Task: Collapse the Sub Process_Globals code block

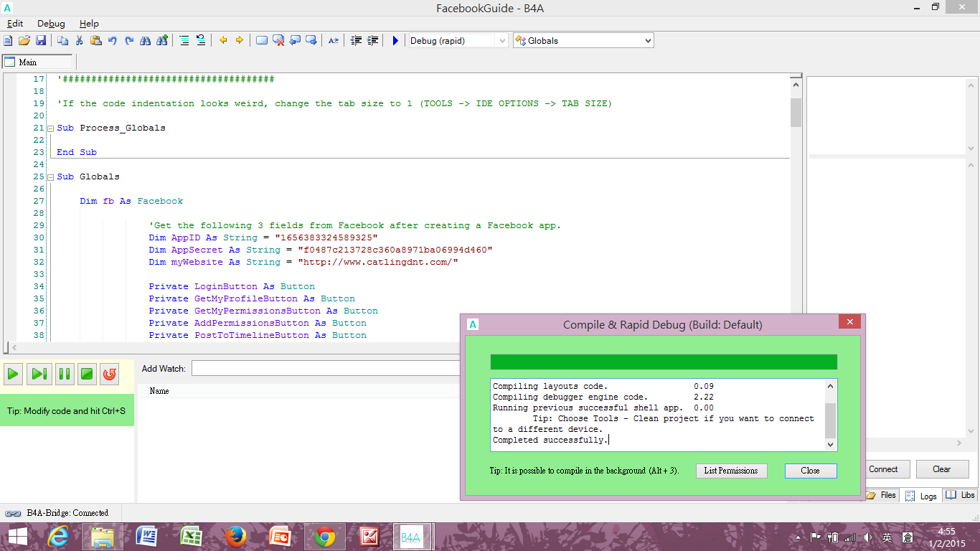Action: tap(50, 128)
